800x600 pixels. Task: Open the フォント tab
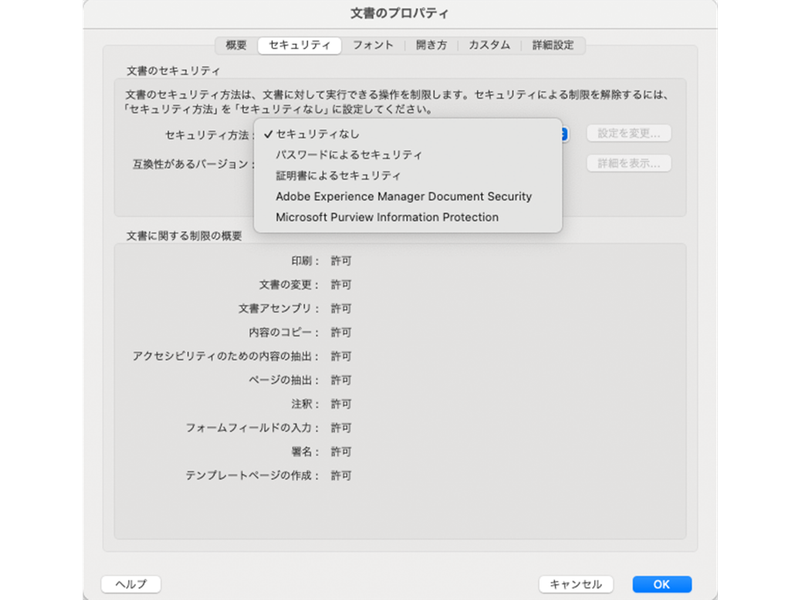pos(371,44)
